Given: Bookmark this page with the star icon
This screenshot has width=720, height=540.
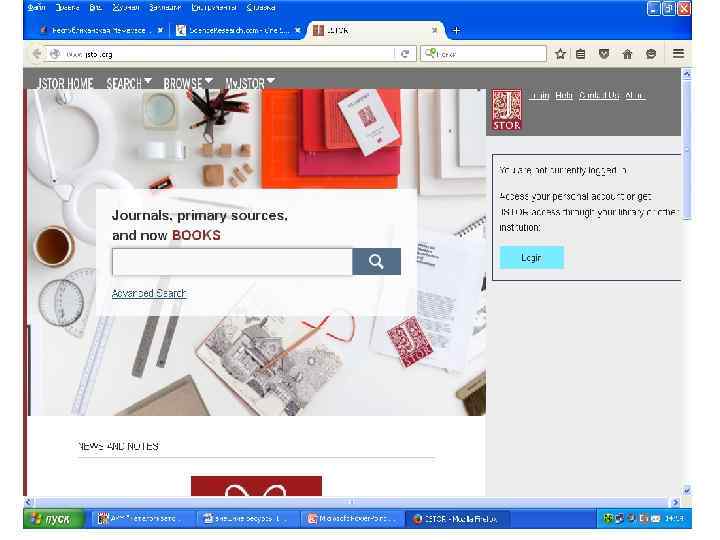Looking at the screenshot, I should click(x=560, y=54).
